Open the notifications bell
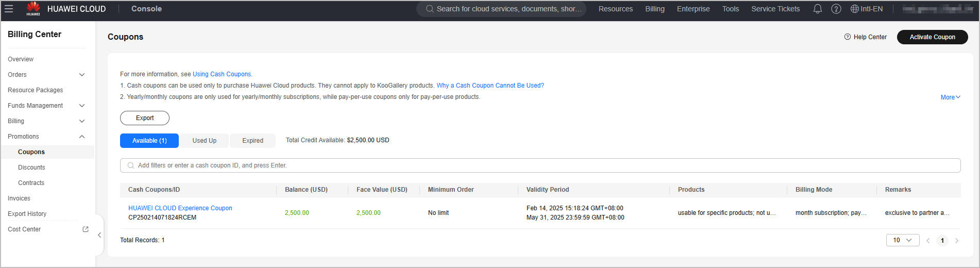Image resolution: width=980 pixels, height=268 pixels. [817, 9]
